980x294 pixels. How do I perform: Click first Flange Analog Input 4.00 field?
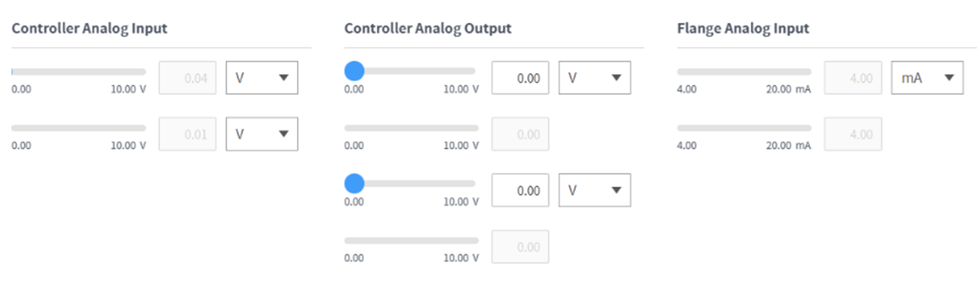[852, 78]
